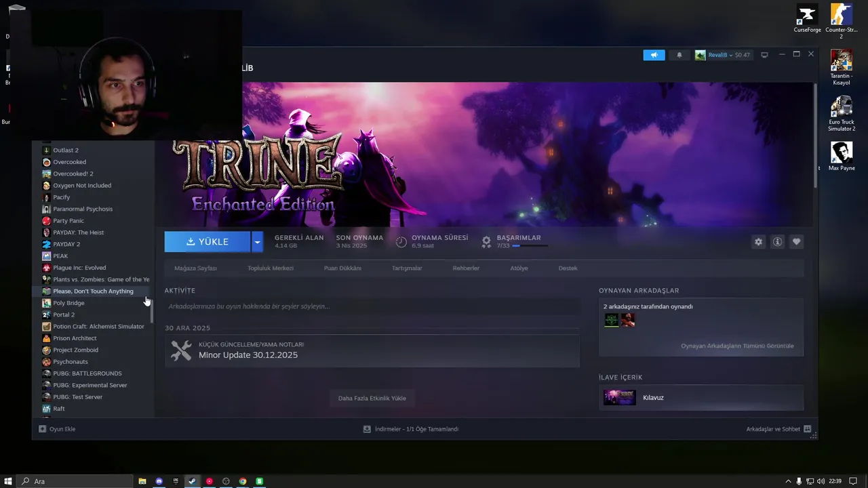Open Minor Update 30.12.2025 news entry
This screenshot has height=488, width=868.
[372, 351]
